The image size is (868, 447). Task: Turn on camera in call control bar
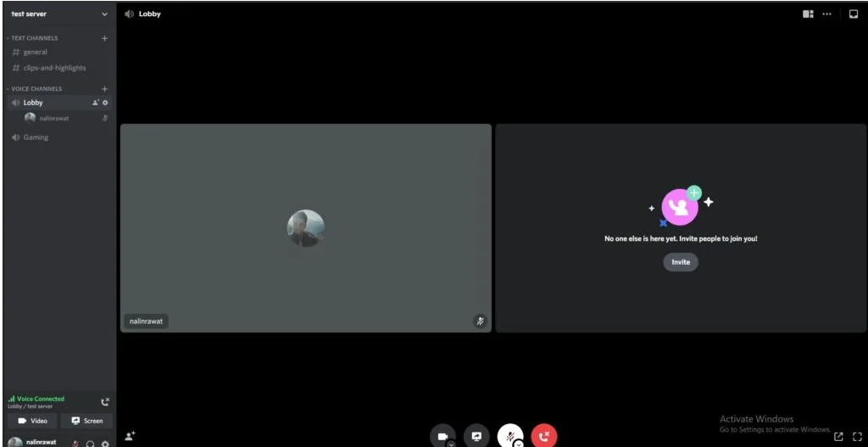442,436
